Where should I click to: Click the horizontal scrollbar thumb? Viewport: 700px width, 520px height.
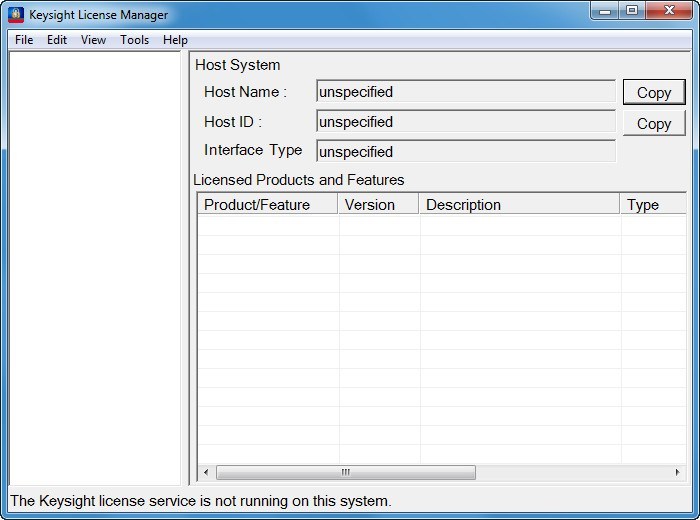point(346,472)
